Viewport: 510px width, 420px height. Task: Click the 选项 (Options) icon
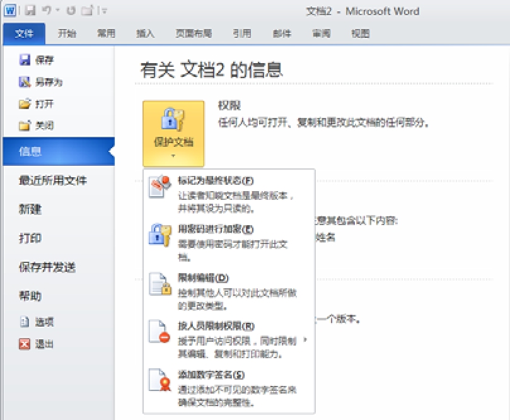(25, 322)
